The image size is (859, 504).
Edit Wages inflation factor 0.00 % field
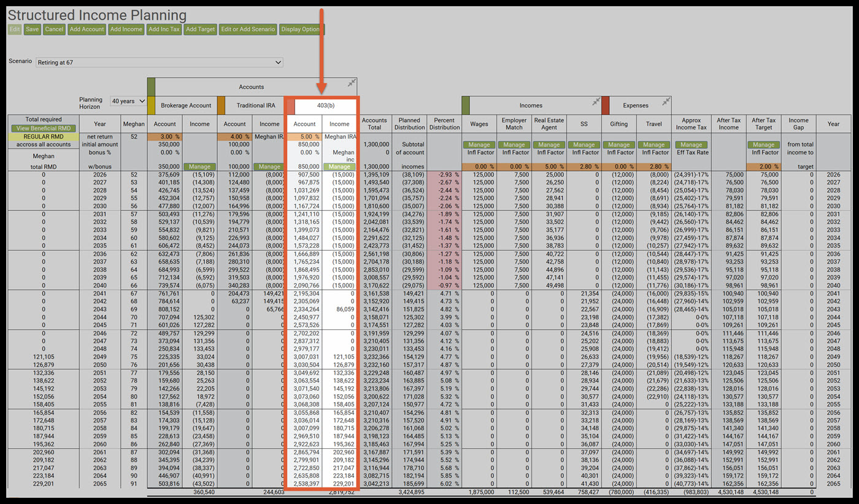479,166
